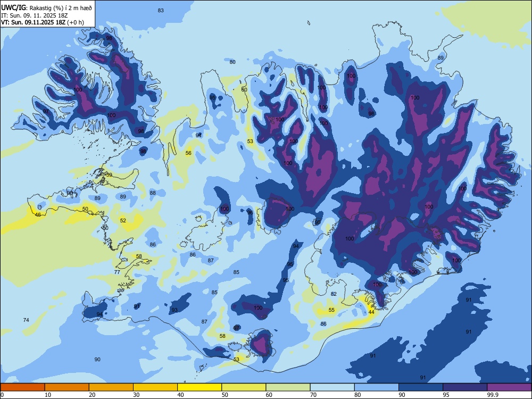This screenshot has width=532, height=399.
Task: Click the 'Rakastig (%) í 2 m hæð' label
Action: (x=61, y=8)
